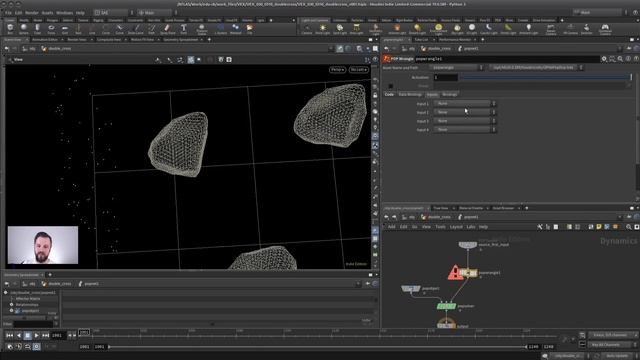This screenshot has height=360, width=640.
Task: Open the Input 4 dropdown
Action: click(x=464, y=129)
